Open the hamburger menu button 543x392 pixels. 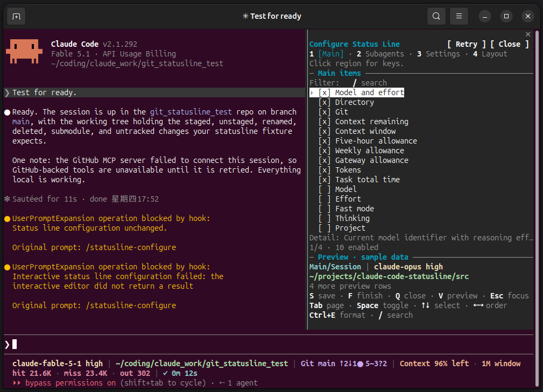pyautogui.click(x=459, y=16)
